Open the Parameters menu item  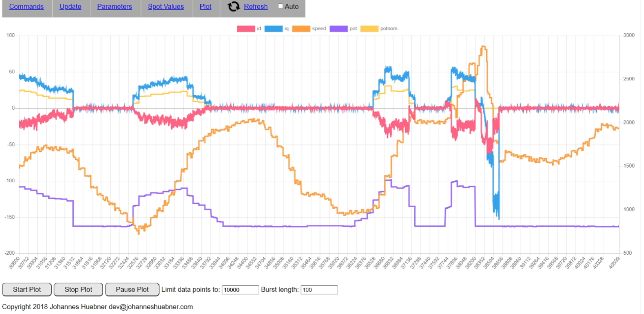click(x=114, y=6)
